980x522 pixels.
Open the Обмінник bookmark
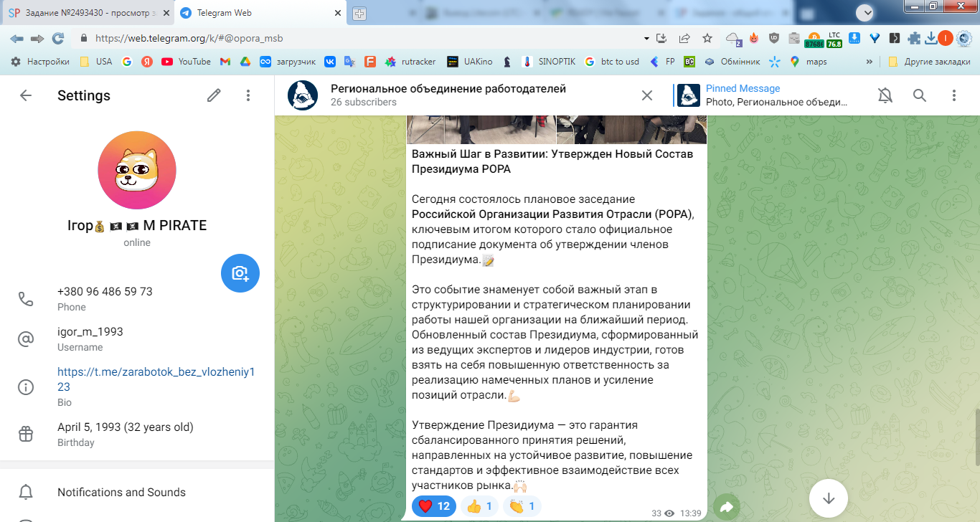732,62
